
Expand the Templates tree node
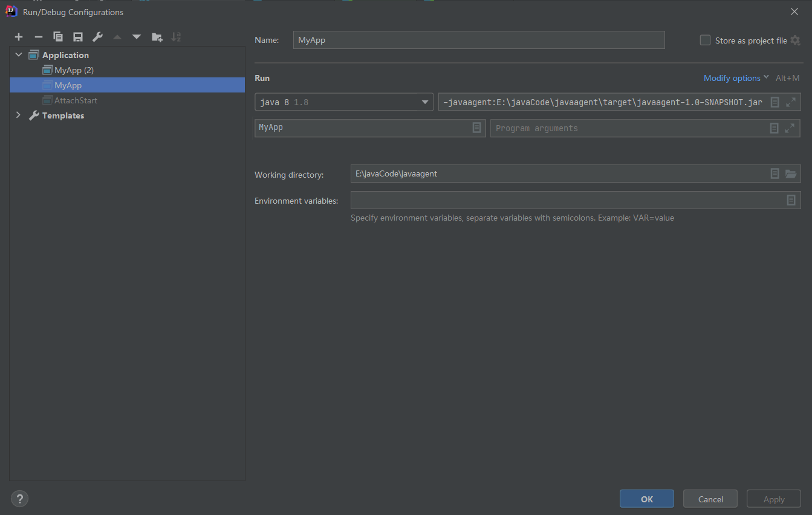[x=19, y=115]
